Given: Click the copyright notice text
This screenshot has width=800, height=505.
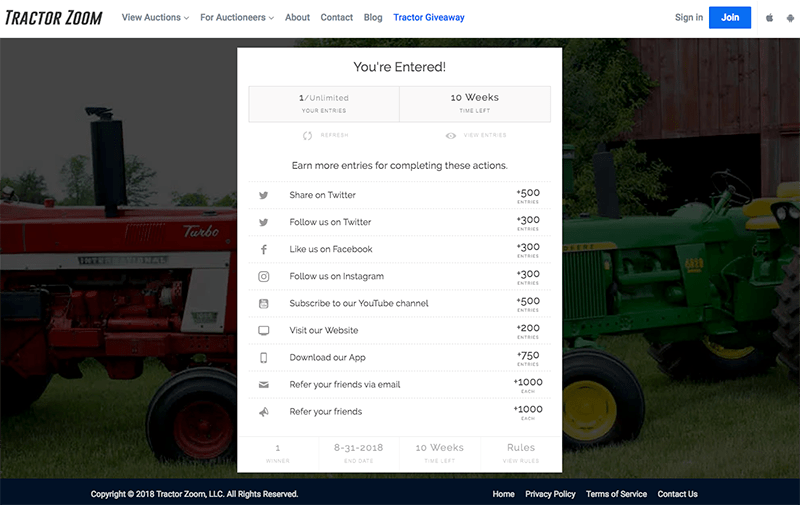Looking at the screenshot, I should click(194, 494).
